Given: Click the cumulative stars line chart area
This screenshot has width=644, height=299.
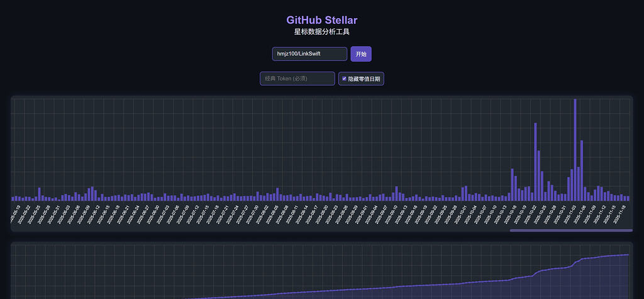Looking at the screenshot, I should coord(322,271).
